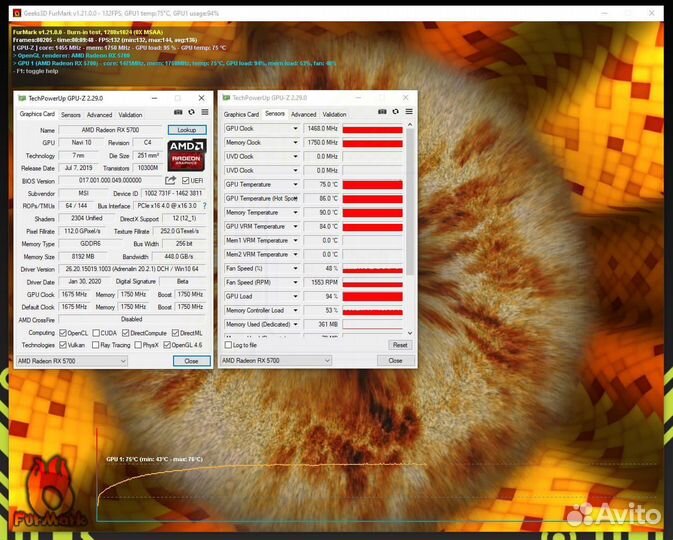Click the Subvendor MSI field

click(x=83, y=194)
